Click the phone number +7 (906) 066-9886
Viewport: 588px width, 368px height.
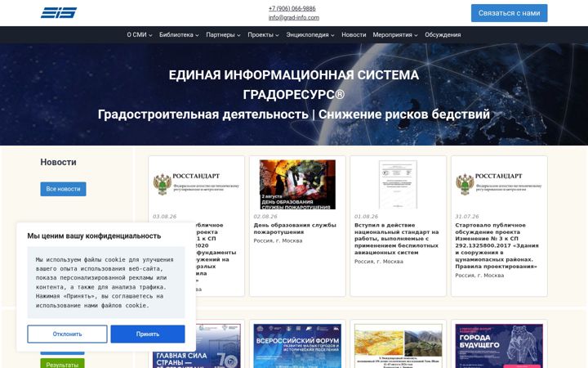point(292,8)
